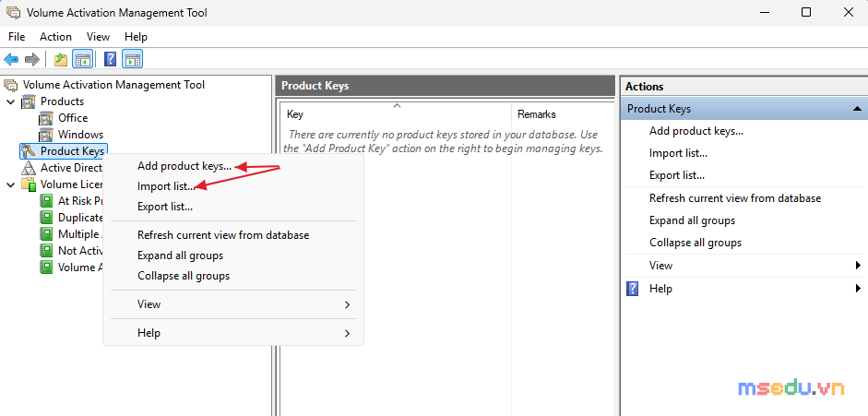Click the blue Help question-mark toolbar icon

pos(110,59)
